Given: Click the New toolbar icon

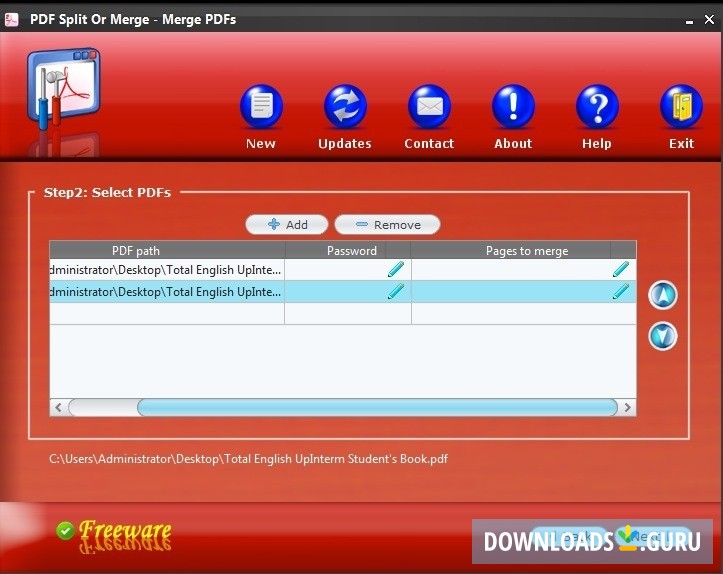Looking at the screenshot, I should [261, 107].
